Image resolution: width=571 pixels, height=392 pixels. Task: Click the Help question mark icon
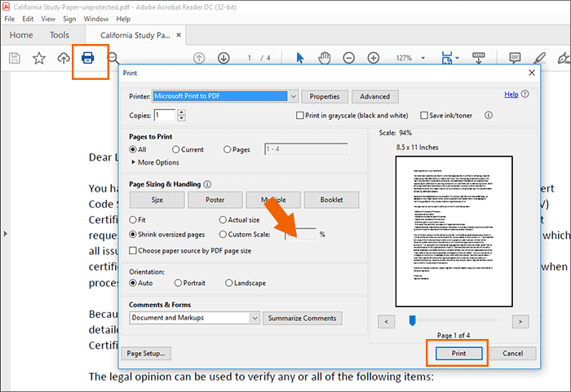pyautogui.click(x=525, y=94)
